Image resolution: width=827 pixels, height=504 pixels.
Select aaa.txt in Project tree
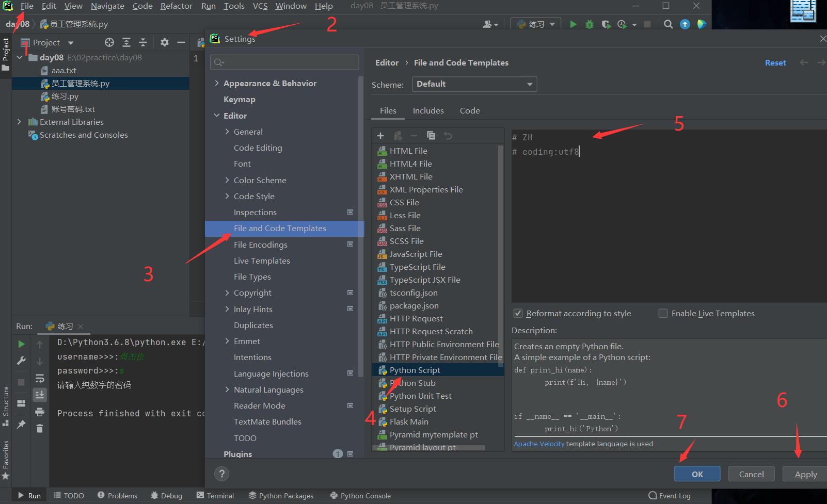click(63, 70)
